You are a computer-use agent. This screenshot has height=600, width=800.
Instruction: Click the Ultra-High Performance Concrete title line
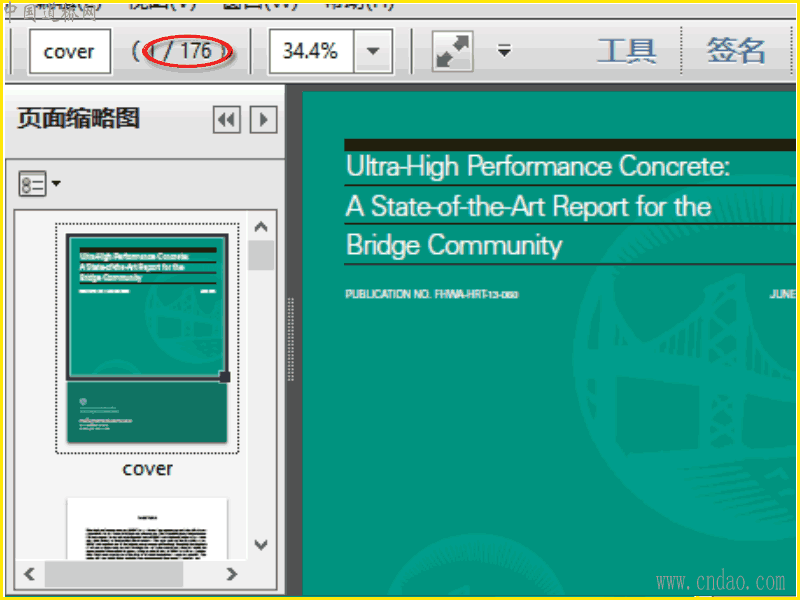point(538,166)
